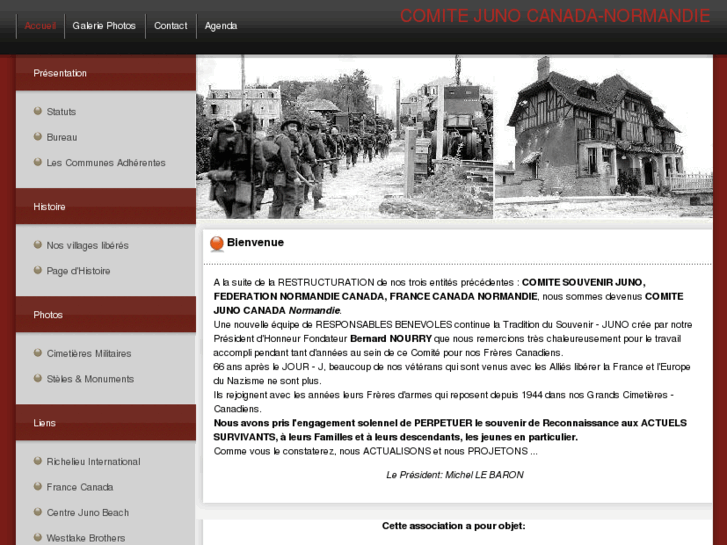Click the Bienvenue heading
The image size is (727, 545).
click(255, 243)
